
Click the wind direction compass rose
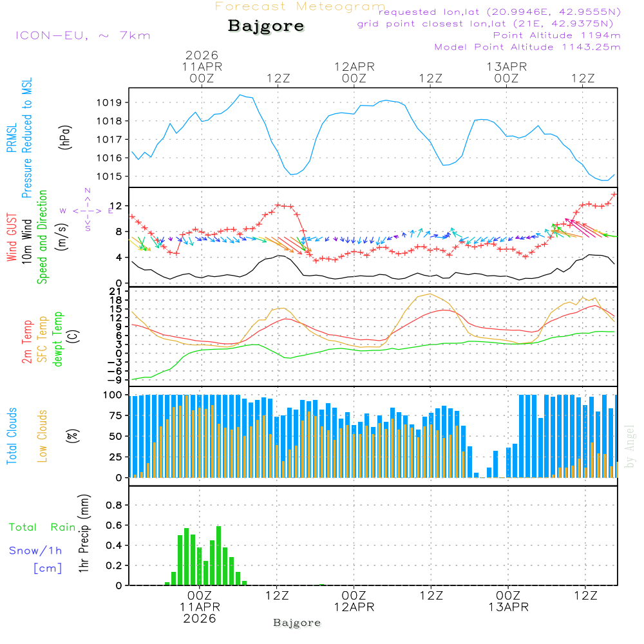coord(87,210)
